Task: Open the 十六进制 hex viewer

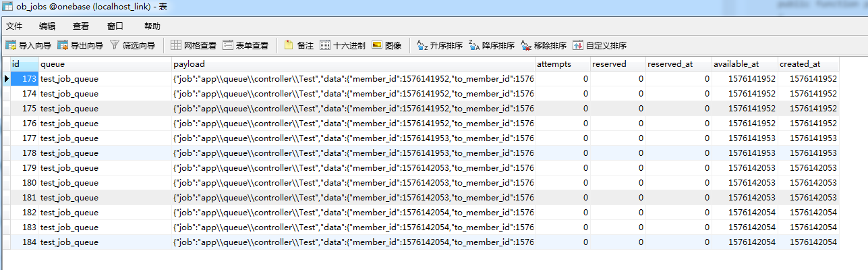Action: pyautogui.click(x=342, y=46)
